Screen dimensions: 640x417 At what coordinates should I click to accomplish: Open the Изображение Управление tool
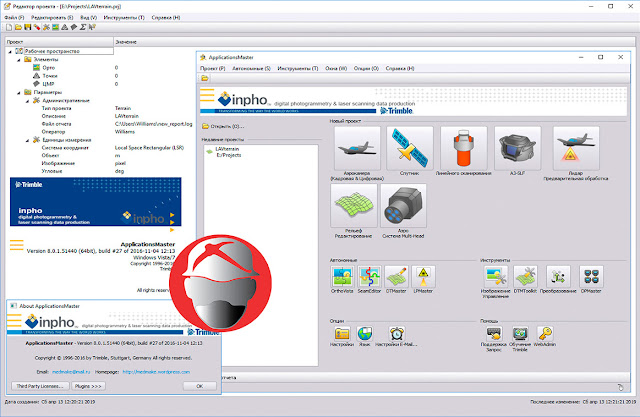pos(496,276)
